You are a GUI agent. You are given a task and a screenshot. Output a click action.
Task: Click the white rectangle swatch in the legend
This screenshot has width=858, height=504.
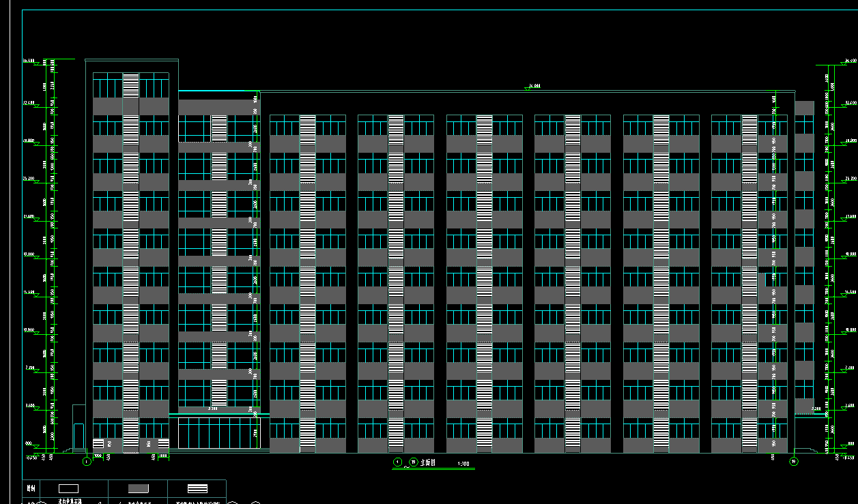coord(69,488)
